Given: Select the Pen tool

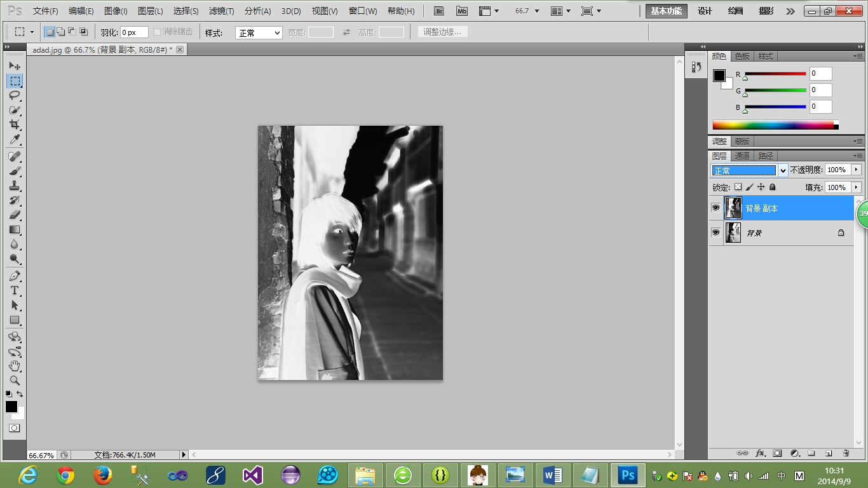Looking at the screenshot, I should coord(15,276).
